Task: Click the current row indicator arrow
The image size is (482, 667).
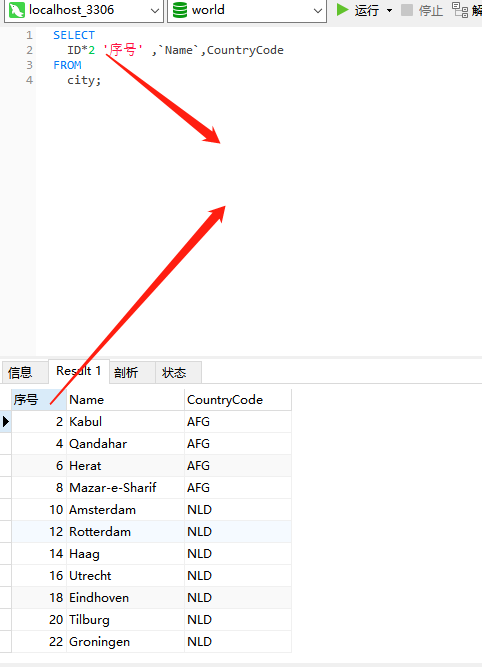Action: pos(6,422)
